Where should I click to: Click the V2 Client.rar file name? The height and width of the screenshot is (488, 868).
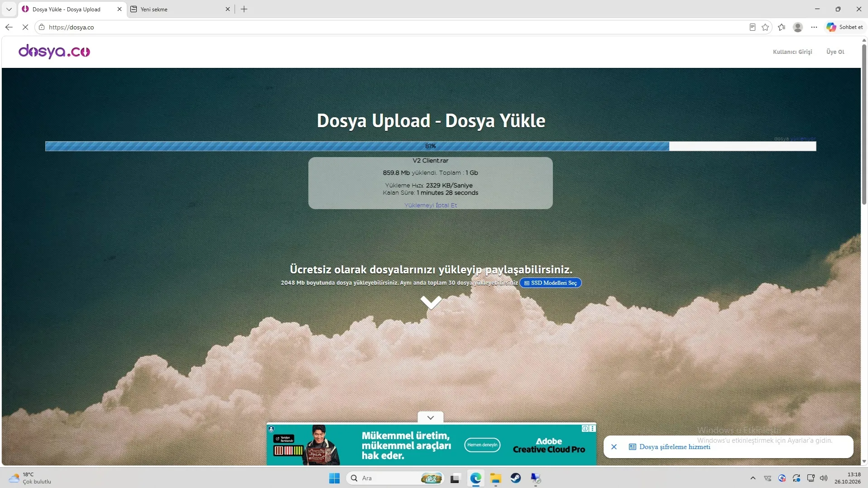pos(430,161)
